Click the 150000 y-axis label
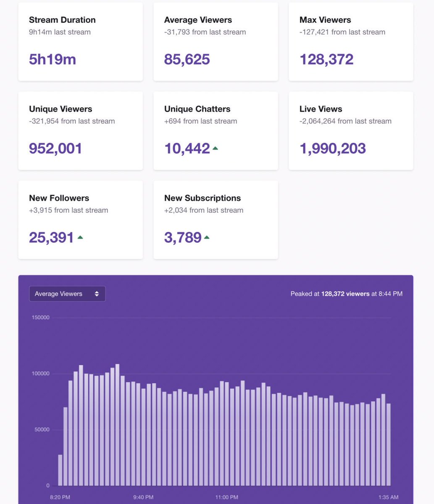Screen dimensions: 434x504 coord(40,318)
